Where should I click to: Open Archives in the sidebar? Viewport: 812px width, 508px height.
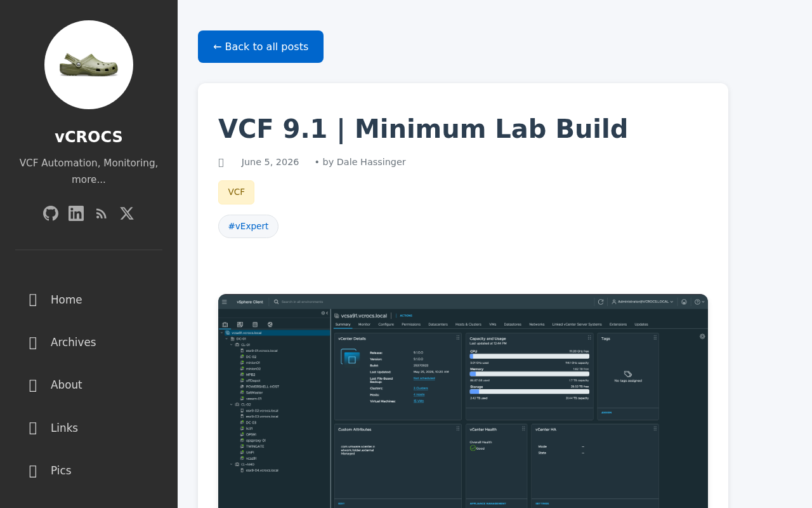click(89, 342)
